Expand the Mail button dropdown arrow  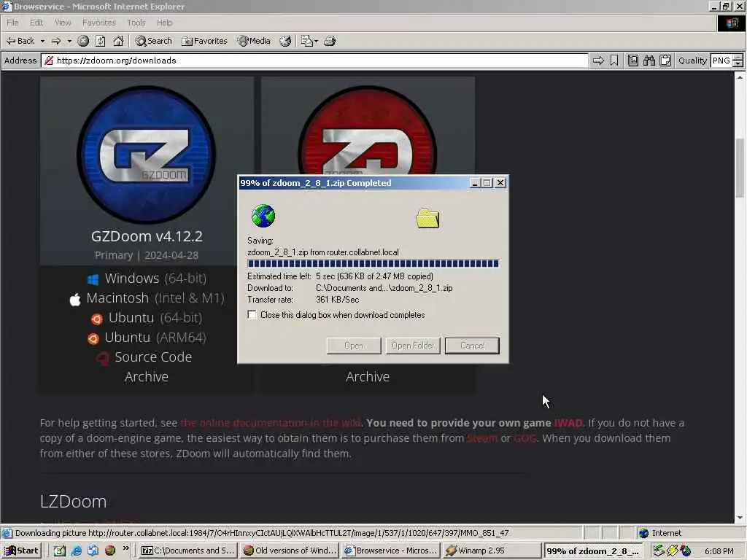[x=316, y=41]
